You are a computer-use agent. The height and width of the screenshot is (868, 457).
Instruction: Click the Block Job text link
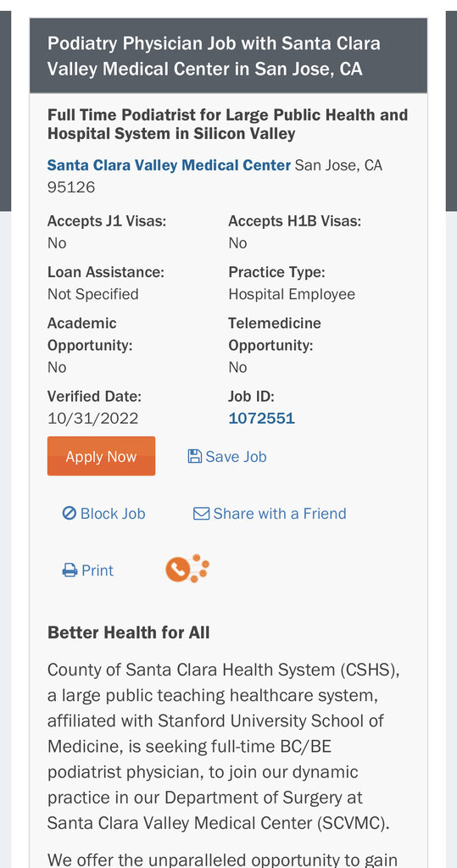point(113,514)
